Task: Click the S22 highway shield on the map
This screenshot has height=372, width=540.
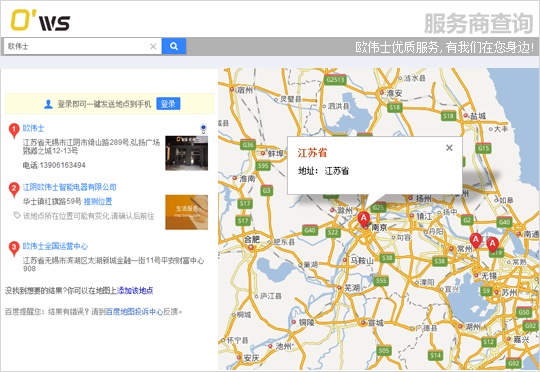Action: (x=333, y=232)
